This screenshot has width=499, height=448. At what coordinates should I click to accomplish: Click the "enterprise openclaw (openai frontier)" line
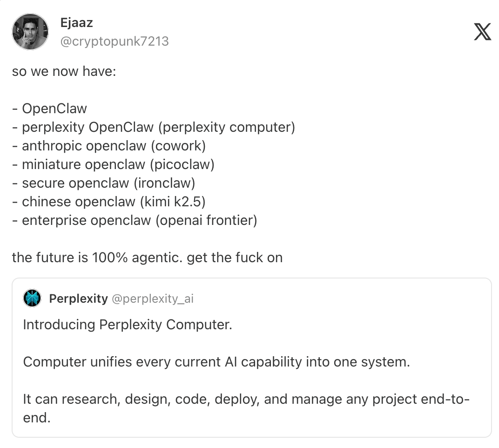(x=135, y=220)
